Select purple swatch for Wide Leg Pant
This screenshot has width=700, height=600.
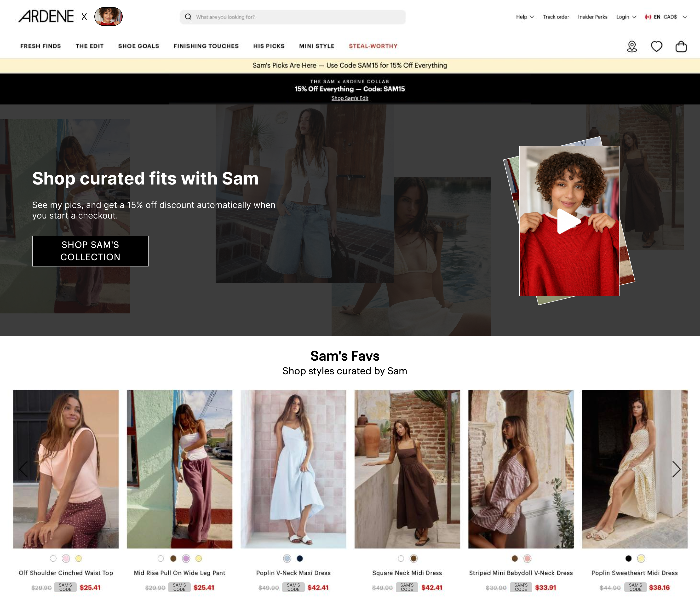point(186,559)
